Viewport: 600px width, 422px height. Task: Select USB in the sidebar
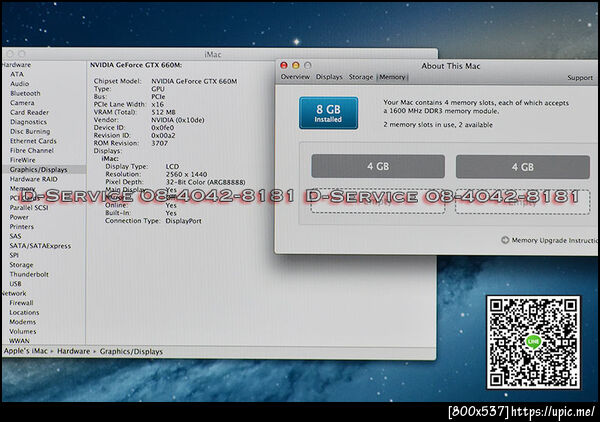point(15,284)
